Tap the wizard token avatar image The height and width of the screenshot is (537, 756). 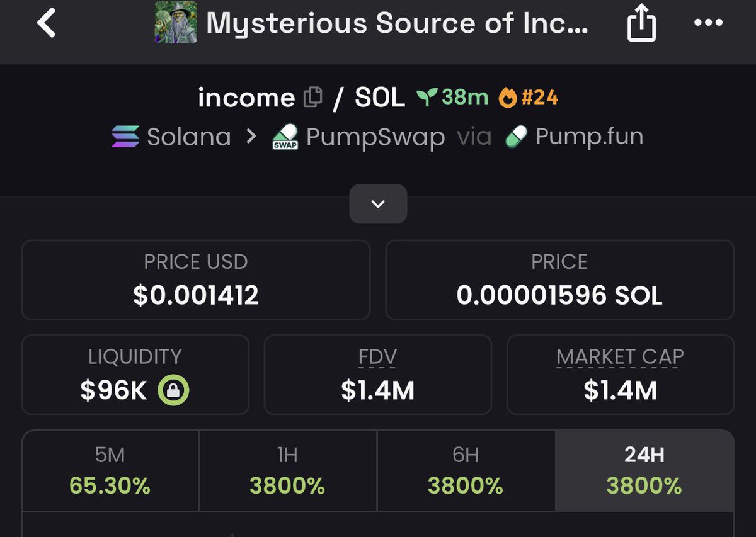[176, 22]
